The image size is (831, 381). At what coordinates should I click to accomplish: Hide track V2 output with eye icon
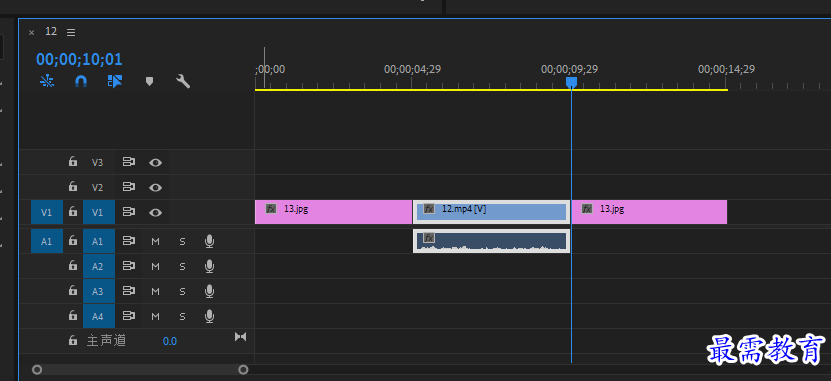tap(155, 188)
